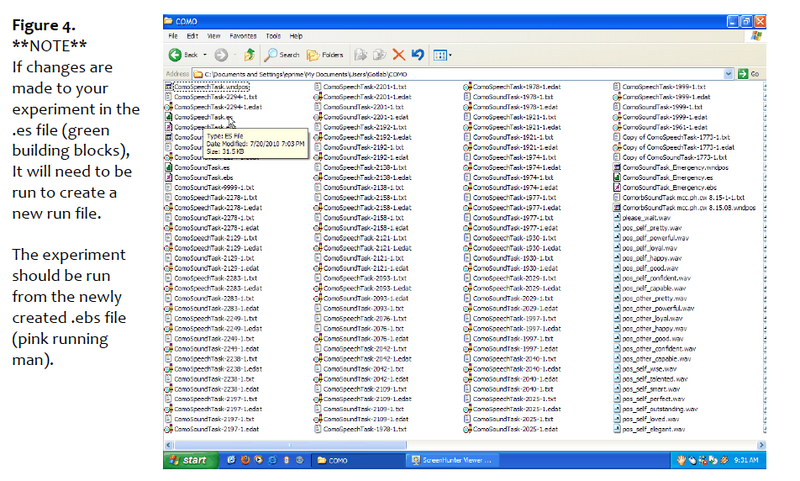Open the Windows Start button
The image size is (800, 481).
tap(190, 460)
